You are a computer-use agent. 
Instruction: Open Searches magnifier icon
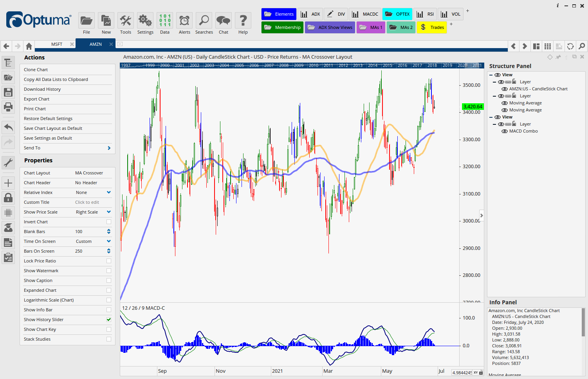click(204, 20)
